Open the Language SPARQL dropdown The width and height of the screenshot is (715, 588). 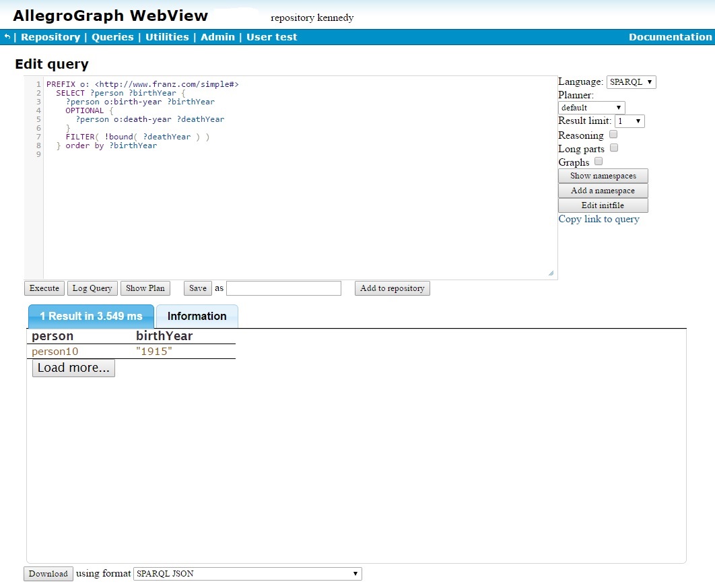pos(631,82)
